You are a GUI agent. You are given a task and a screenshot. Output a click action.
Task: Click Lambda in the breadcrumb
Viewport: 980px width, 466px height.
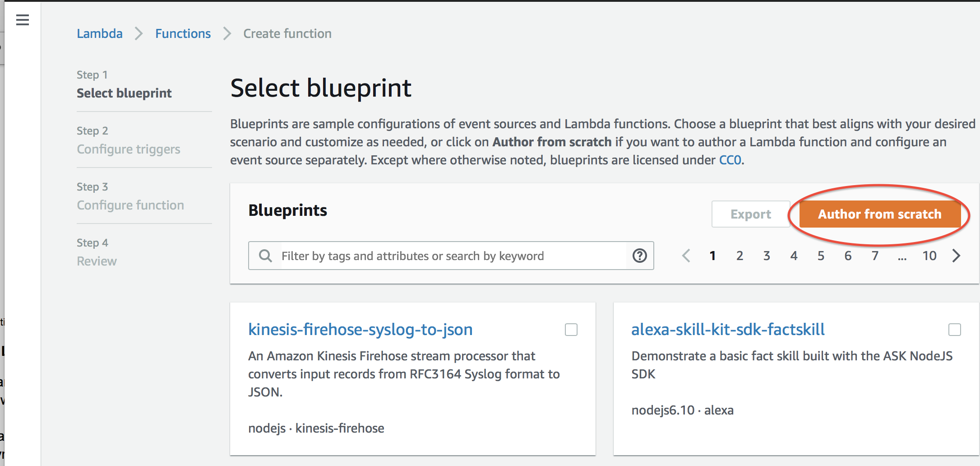coord(100,34)
